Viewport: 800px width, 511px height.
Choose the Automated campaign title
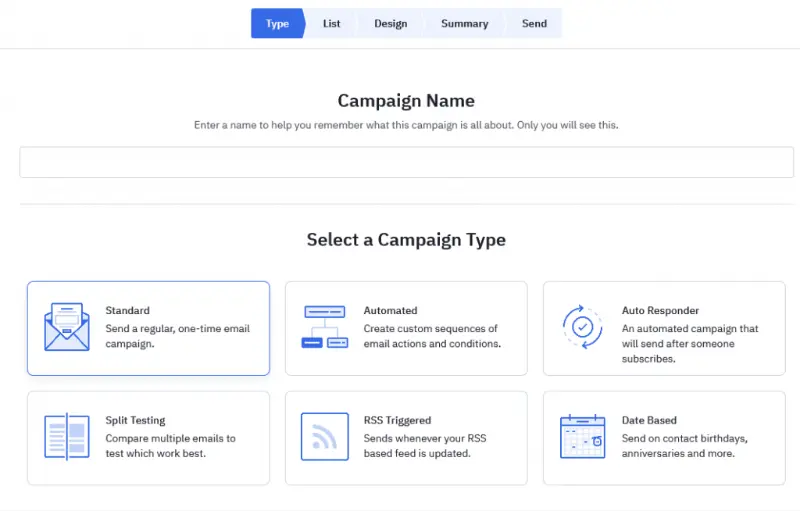(x=390, y=311)
